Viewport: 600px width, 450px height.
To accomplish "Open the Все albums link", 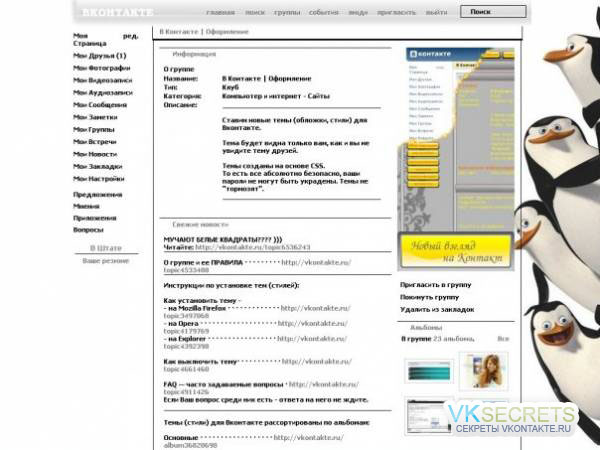I will click(x=503, y=339).
